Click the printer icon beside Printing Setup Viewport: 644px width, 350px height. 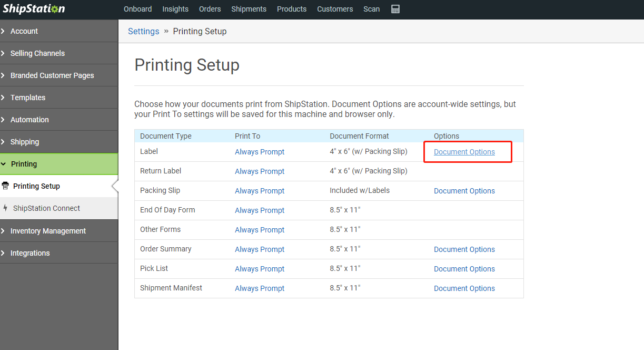pyautogui.click(x=6, y=186)
